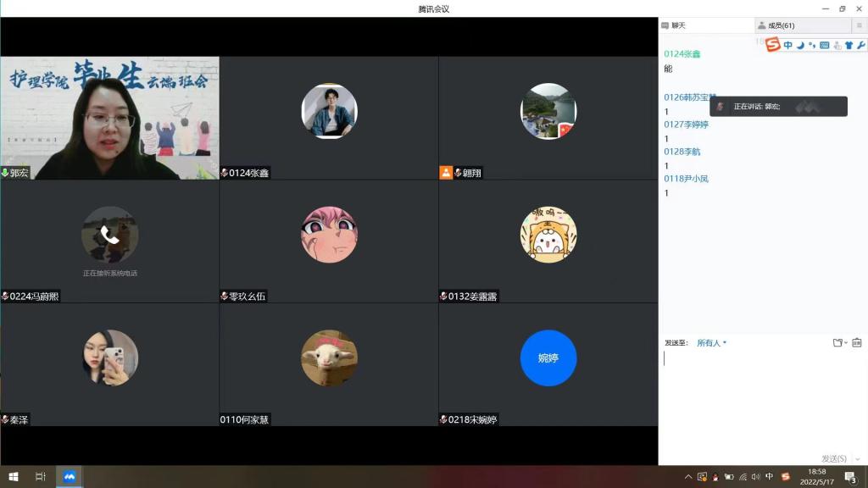Toggle Sogou moon half-width mode
Screen dimensions: 868x488
click(x=799, y=45)
